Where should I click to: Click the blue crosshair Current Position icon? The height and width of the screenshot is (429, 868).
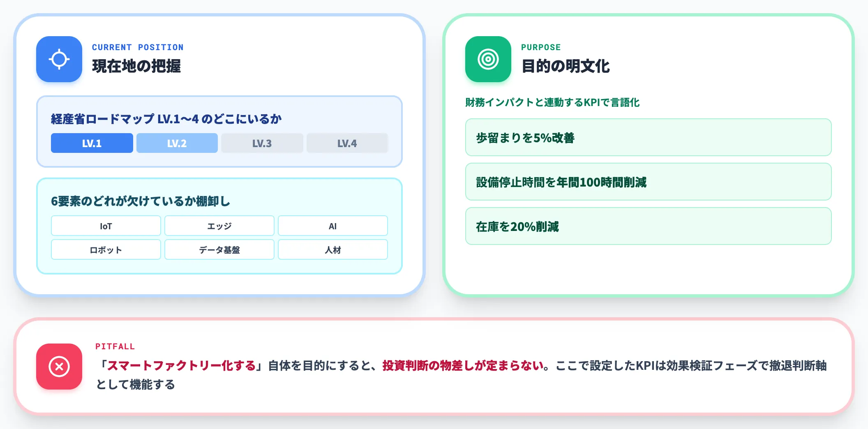pos(59,59)
